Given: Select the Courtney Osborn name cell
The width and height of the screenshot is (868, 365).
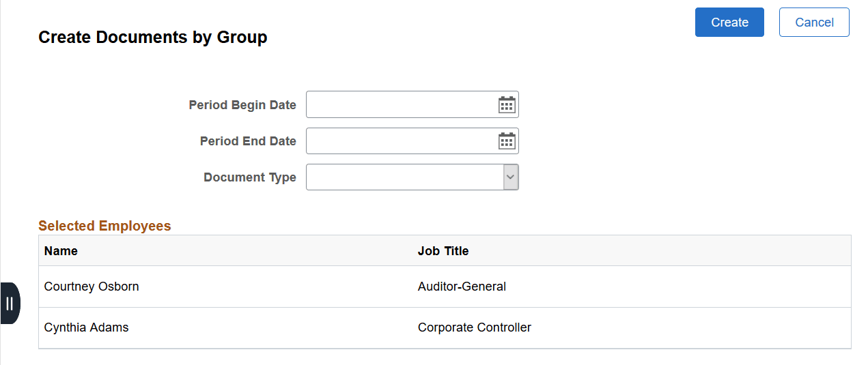Looking at the screenshot, I should 92,287.
